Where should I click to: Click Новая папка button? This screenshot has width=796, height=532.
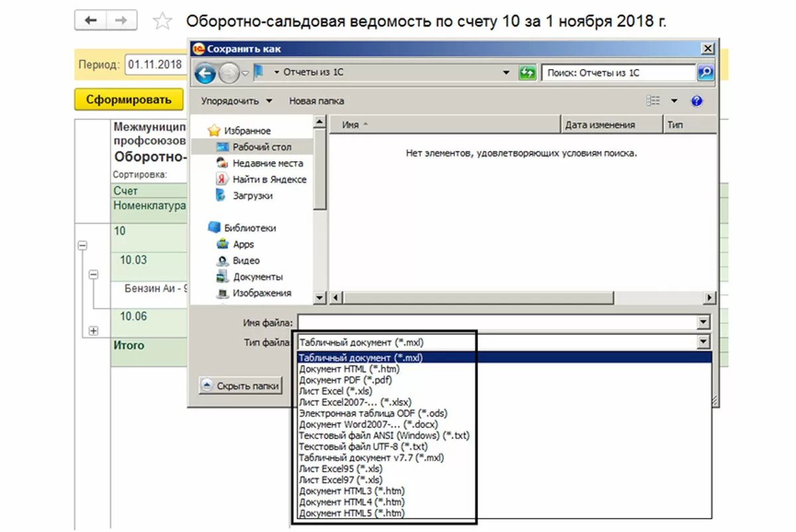316,101
